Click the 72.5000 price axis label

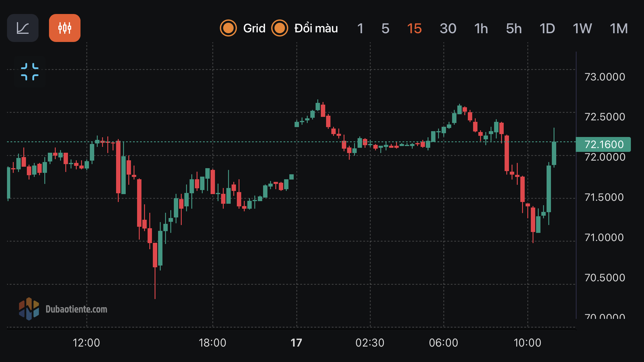[x=605, y=117]
